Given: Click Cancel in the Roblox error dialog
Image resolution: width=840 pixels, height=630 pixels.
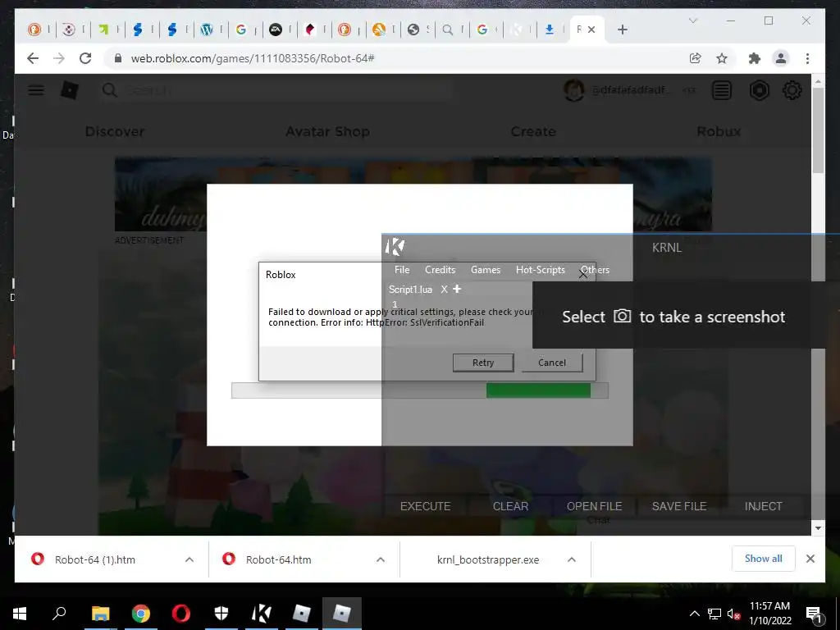Looking at the screenshot, I should tap(552, 363).
